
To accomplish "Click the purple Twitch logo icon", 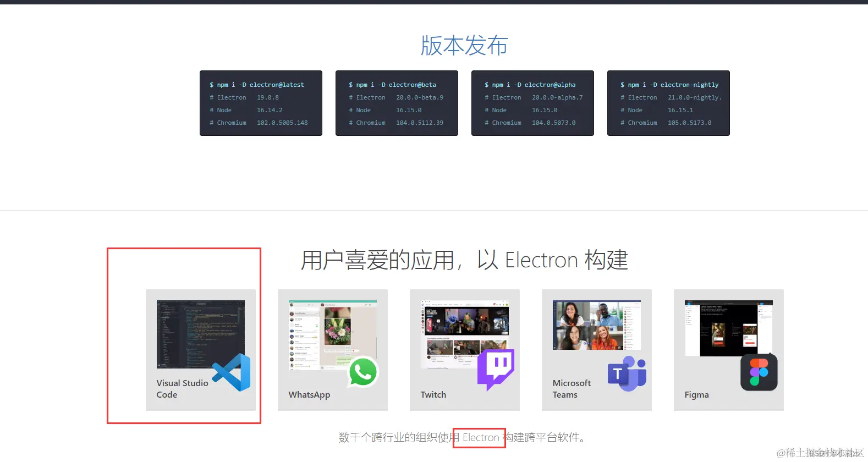I will point(496,370).
